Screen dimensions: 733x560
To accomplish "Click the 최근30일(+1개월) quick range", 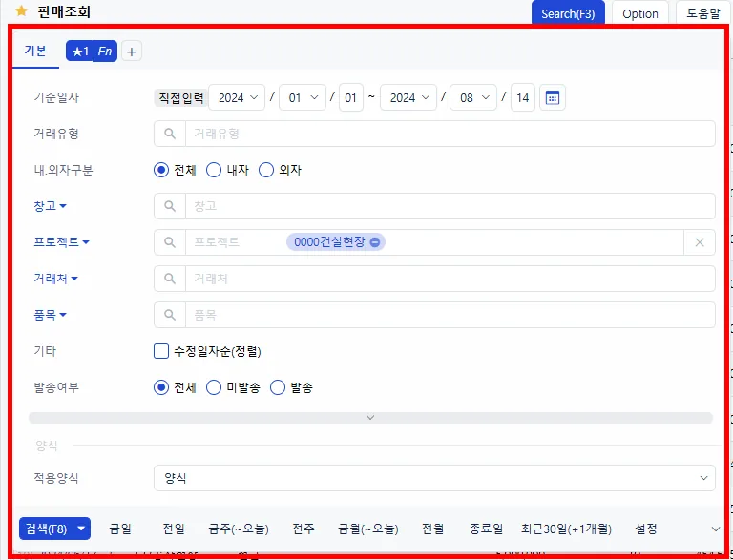I will point(566,529).
